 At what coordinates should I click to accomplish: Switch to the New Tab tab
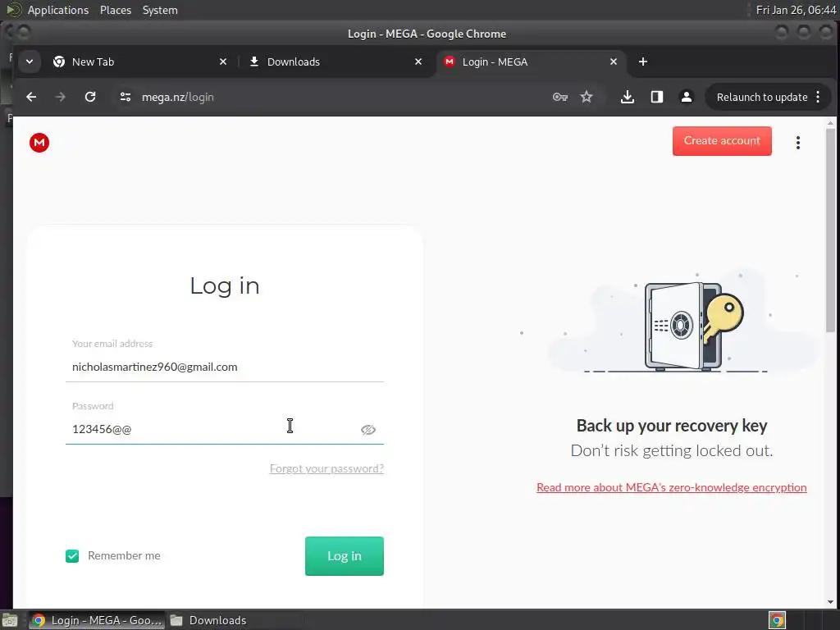[x=139, y=62]
